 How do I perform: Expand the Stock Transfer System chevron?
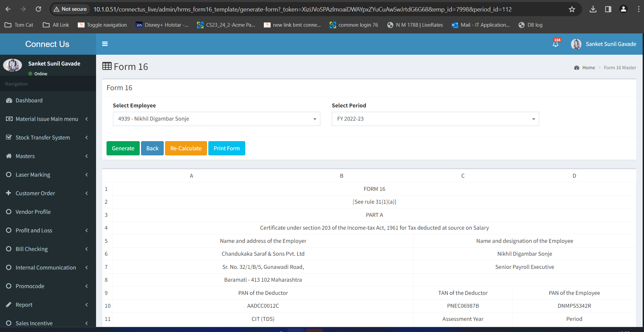tap(87, 137)
